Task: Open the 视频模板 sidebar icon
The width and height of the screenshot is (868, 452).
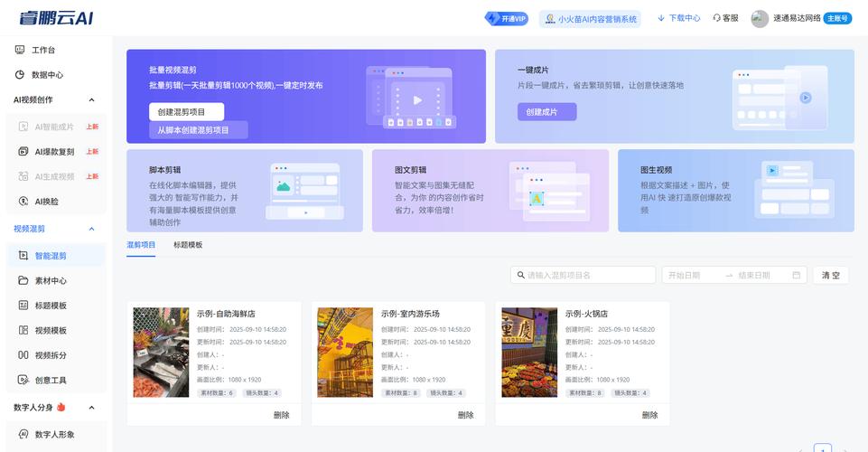Action: 23,330
